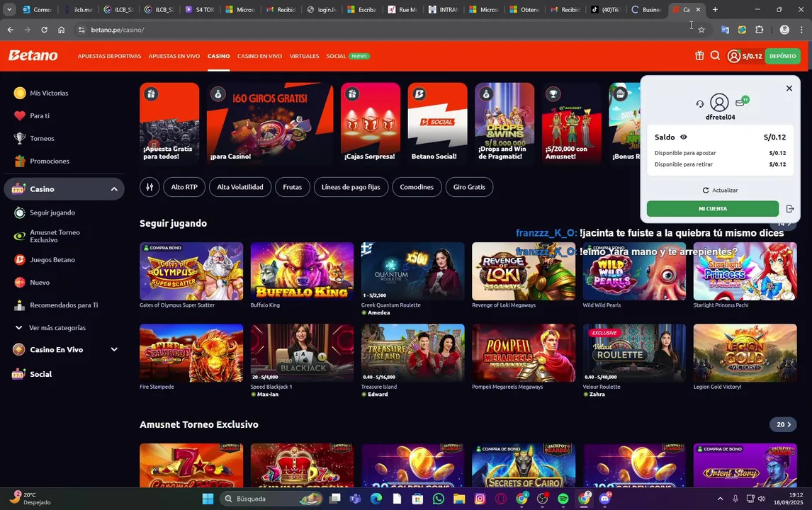The image size is (812, 510).
Task: Go to Virtuales nav tab
Action: 304,56
